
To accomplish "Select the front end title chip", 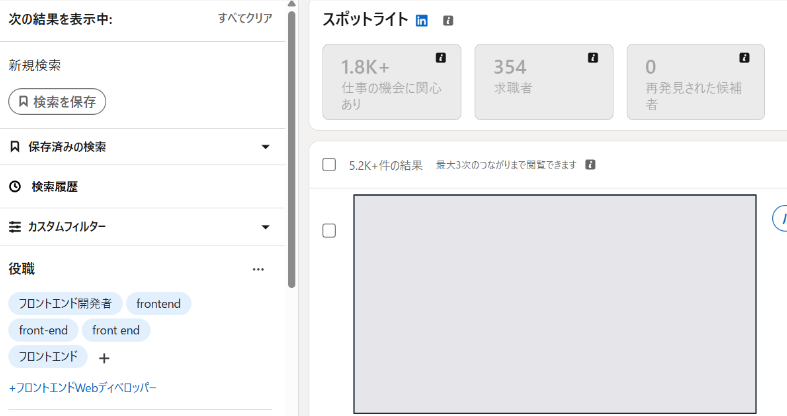I will click(x=116, y=330).
